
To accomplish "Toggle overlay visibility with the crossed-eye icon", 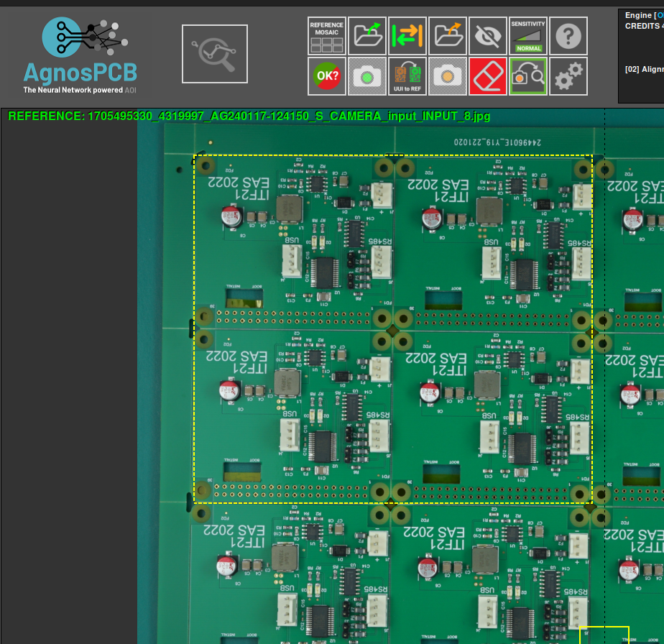I will [x=488, y=34].
